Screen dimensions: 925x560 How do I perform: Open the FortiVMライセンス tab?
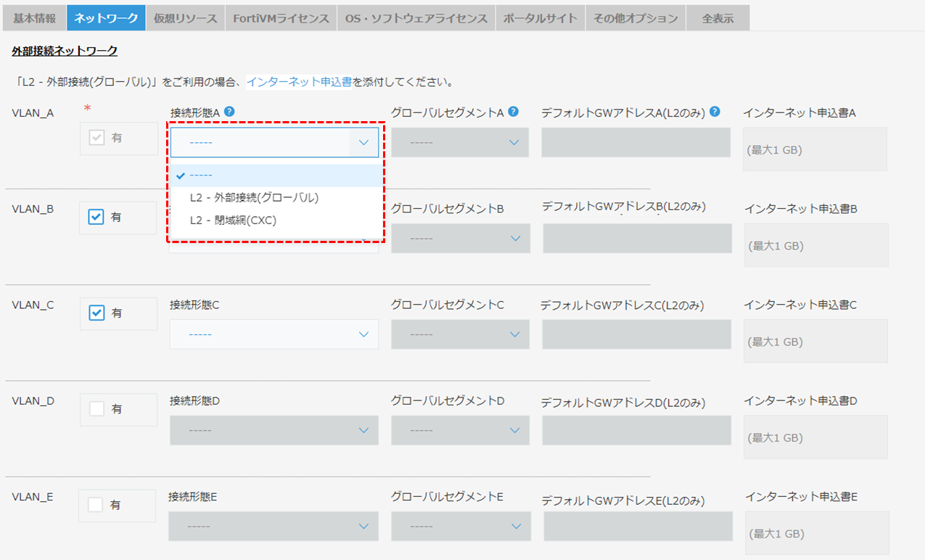(281, 18)
